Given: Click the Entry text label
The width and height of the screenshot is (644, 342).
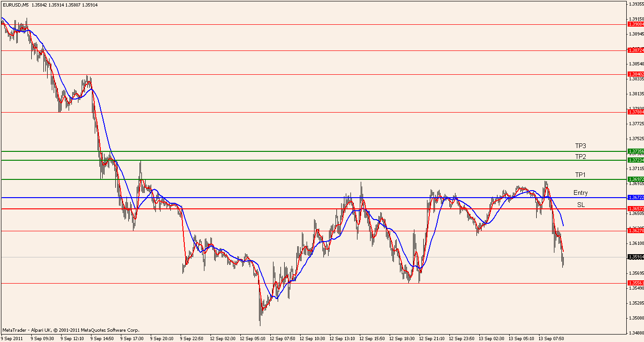Looking at the screenshot, I should tap(581, 192).
